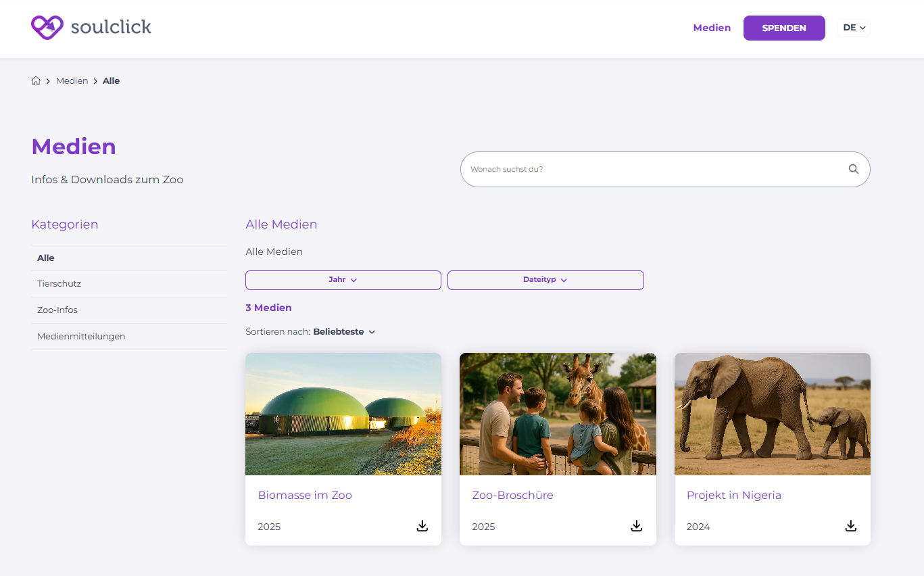Open the Zoo-Broschüre title link
Screen dimensions: 924x576
512,496
